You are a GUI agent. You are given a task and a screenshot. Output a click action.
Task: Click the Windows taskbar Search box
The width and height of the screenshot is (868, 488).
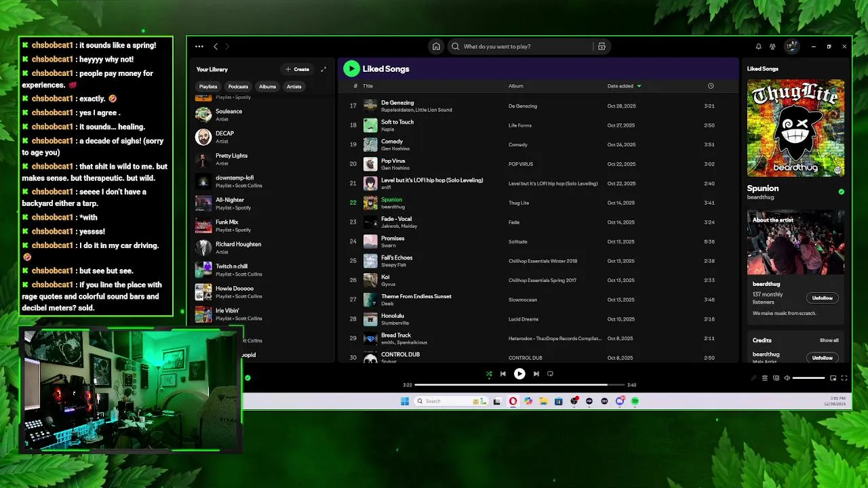451,401
